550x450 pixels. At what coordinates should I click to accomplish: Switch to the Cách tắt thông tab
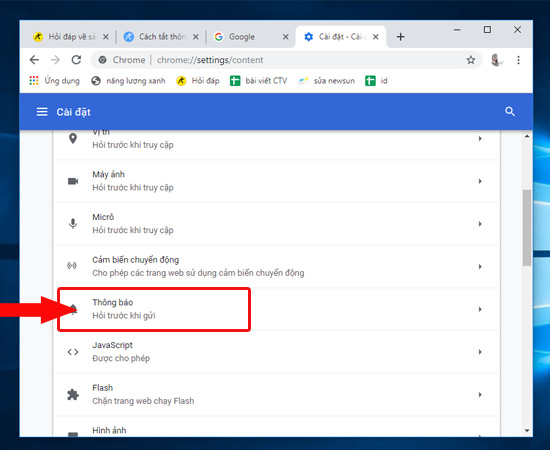pos(161,36)
